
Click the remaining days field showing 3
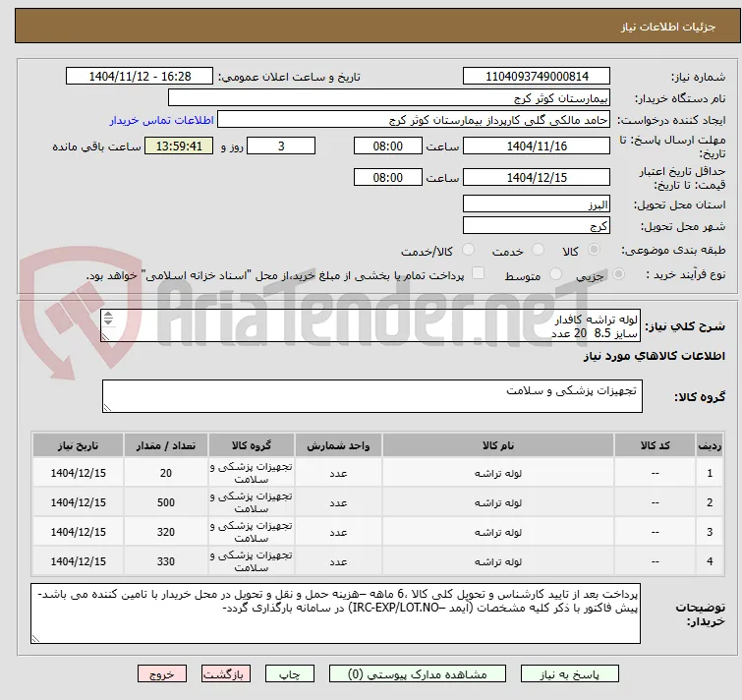click(x=281, y=146)
